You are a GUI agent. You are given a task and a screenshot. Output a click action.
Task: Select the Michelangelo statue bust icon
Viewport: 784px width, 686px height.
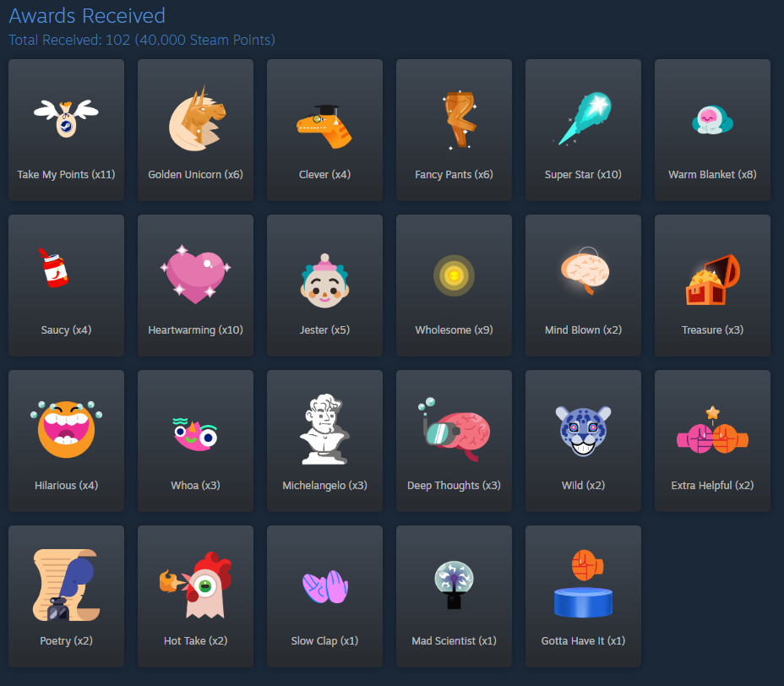324,429
